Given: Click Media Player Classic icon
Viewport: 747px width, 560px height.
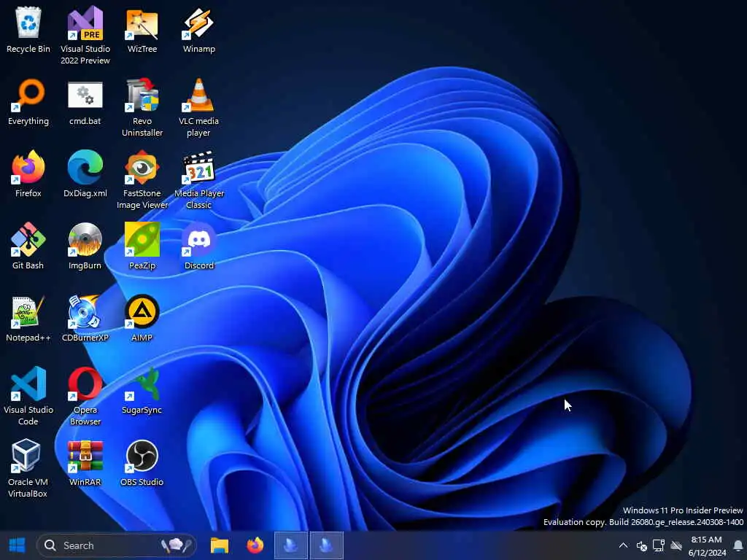Looking at the screenshot, I should pyautogui.click(x=198, y=179).
